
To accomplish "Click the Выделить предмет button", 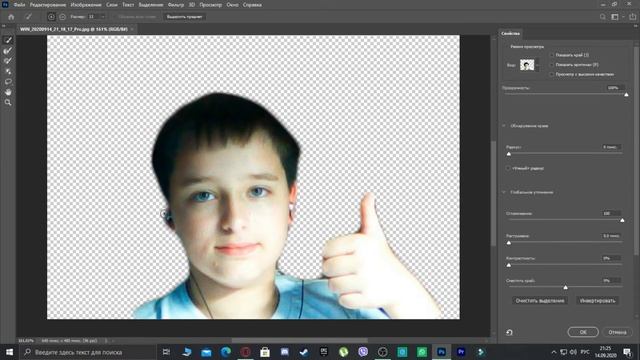I will [184, 17].
